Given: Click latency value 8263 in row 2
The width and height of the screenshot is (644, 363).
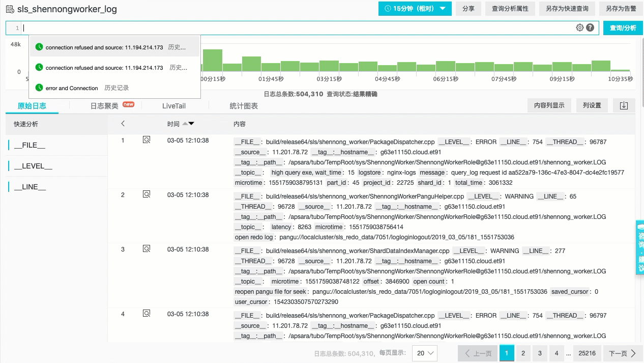Looking at the screenshot, I should point(304,227).
